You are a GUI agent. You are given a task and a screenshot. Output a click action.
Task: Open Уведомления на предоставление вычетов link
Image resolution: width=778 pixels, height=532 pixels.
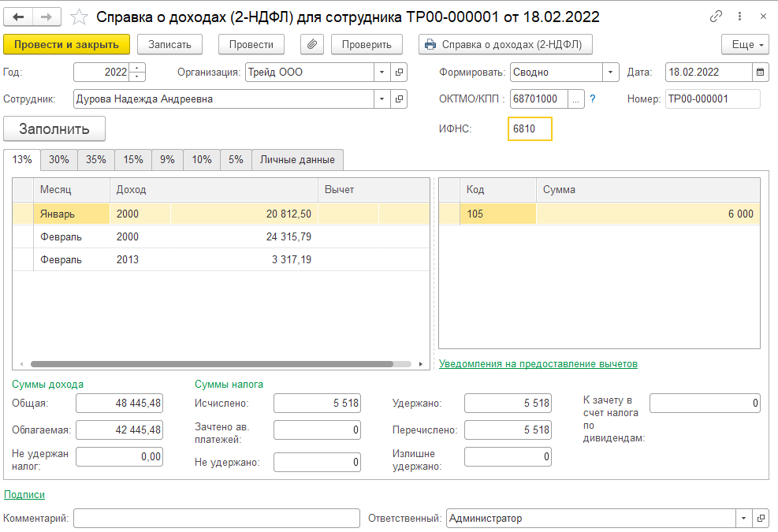(538, 364)
